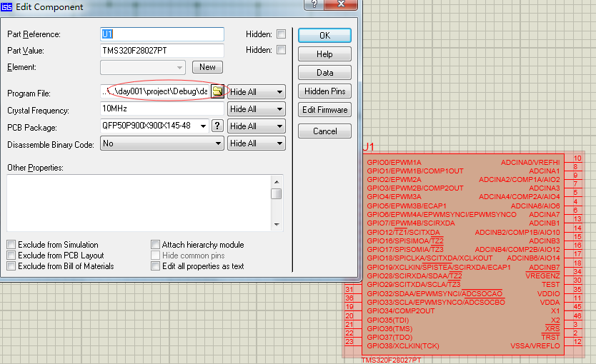The height and width of the screenshot is (364, 596).
Task: Click the ISIS icon in the title bar
Action: 6,7
